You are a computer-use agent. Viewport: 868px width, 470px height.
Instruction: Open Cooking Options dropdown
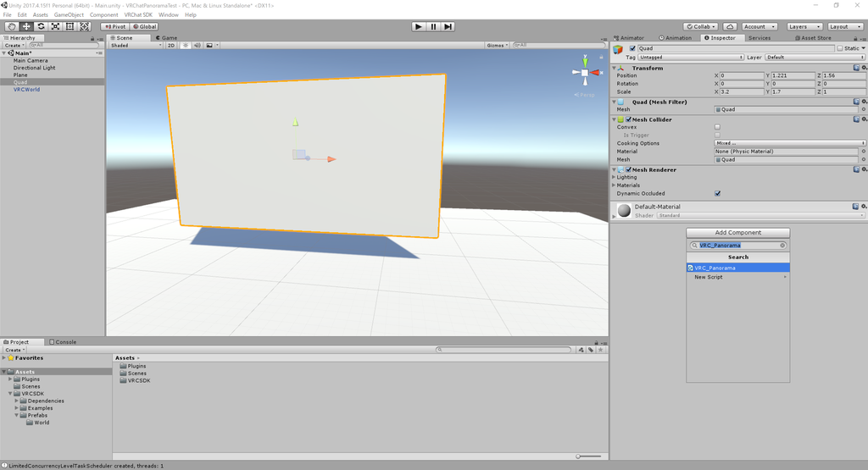790,143
